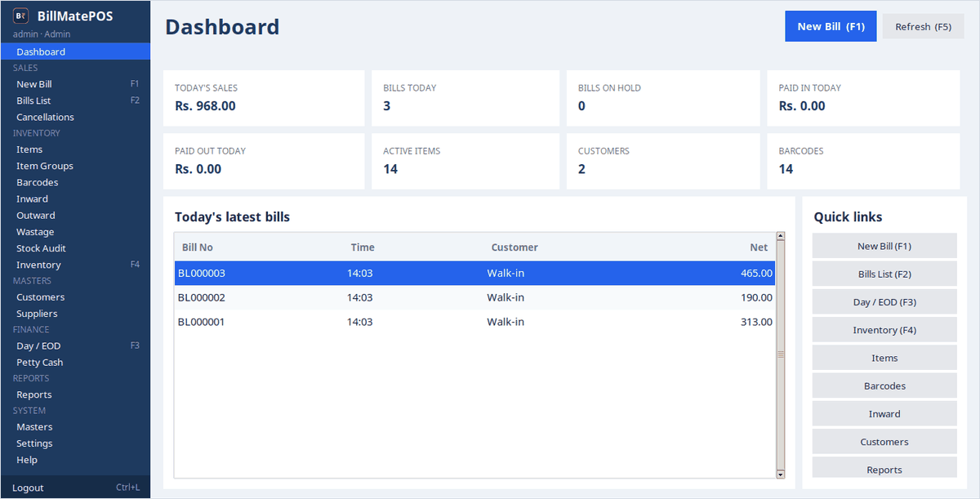Open Item Groups page
The height and width of the screenshot is (499, 980).
point(75,166)
